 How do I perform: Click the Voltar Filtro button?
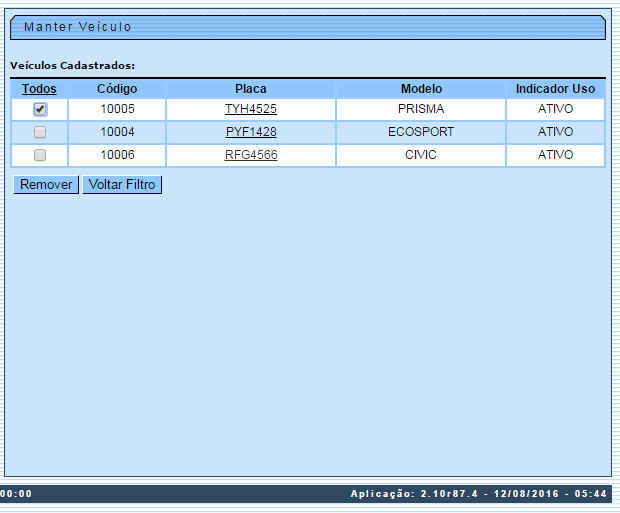(122, 185)
